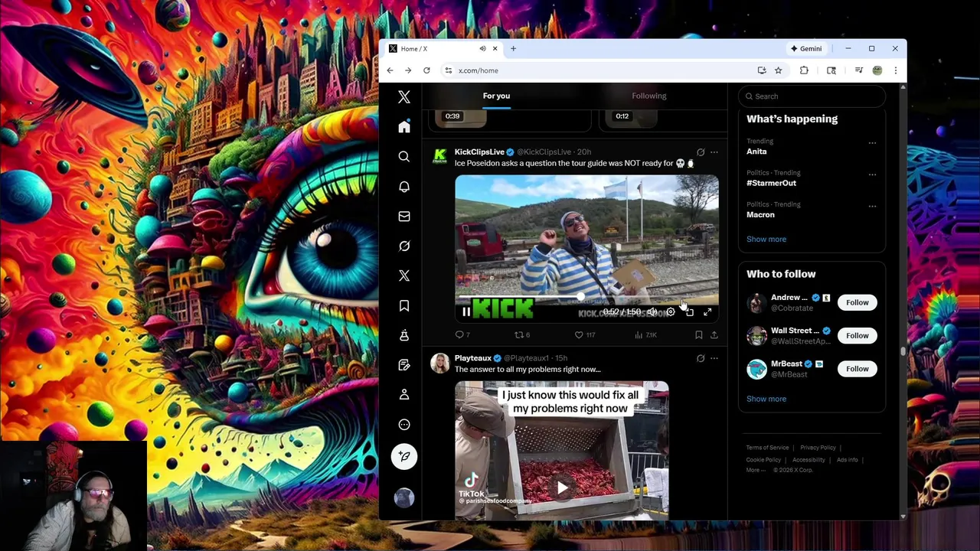Open options for trending #StarmerOut
This screenshot has width=980, height=551.
point(872,174)
